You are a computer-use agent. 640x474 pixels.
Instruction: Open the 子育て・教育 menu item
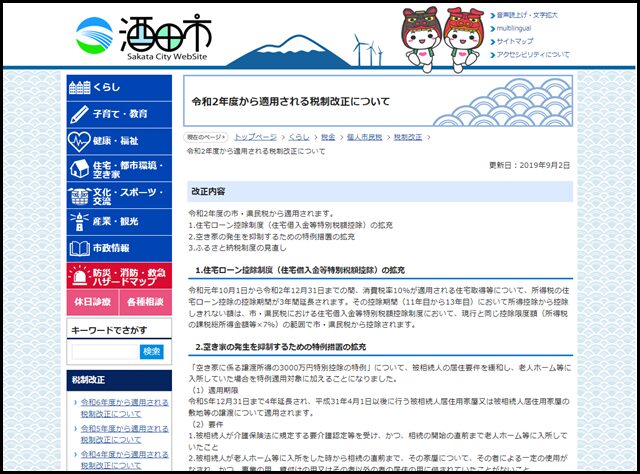119,114
